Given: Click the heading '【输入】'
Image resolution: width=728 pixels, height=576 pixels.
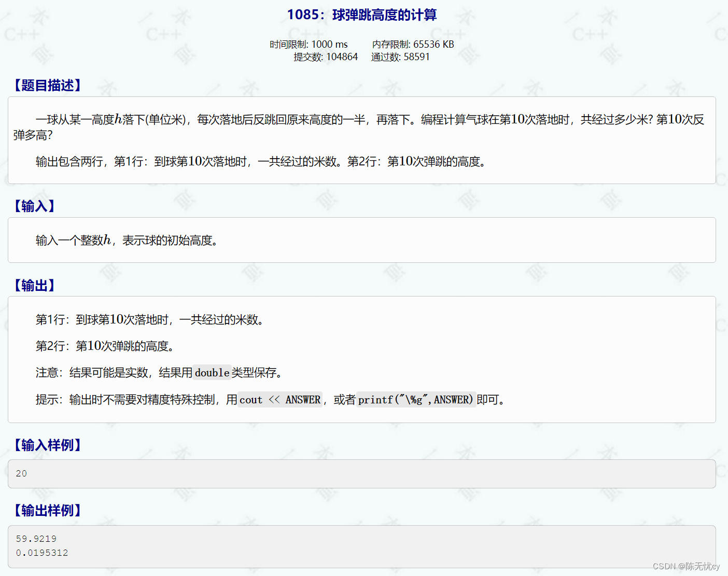Looking at the screenshot, I should pyautogui.click(x=35, y=206).
